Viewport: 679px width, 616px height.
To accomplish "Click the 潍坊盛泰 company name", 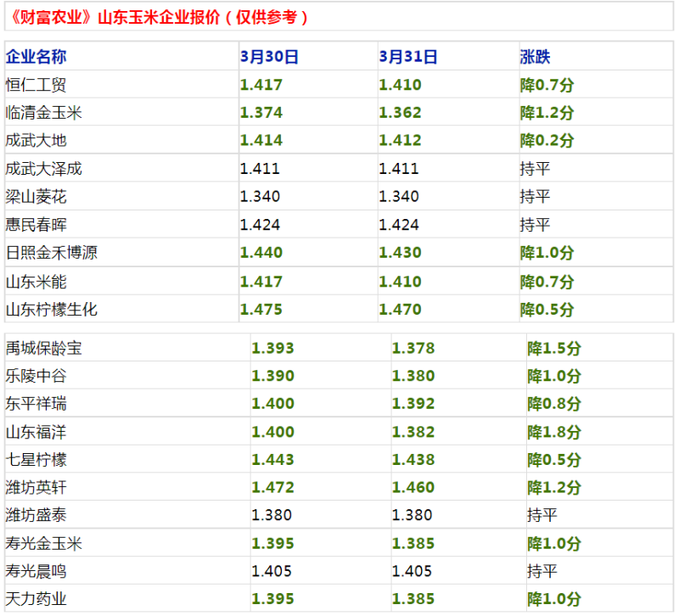I will click(36, 515).
